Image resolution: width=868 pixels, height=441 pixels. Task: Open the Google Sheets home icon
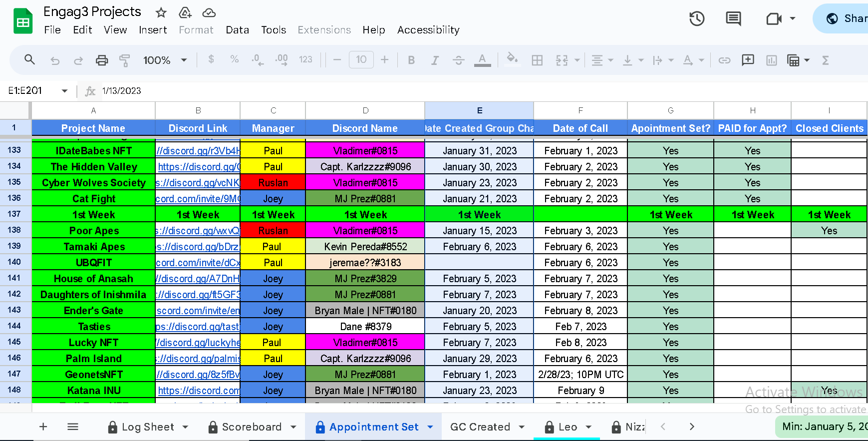click(x=23, y=21)
